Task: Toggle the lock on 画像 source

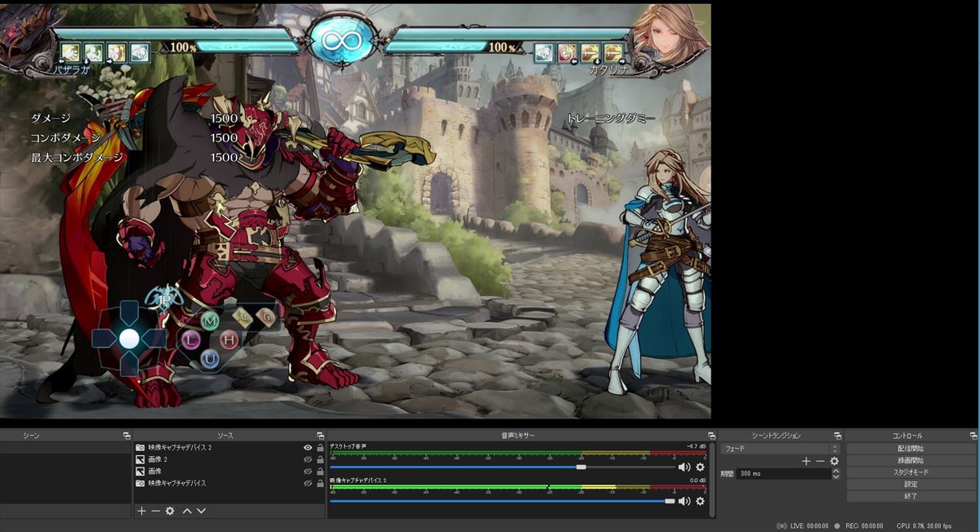Action: coord(320,472)
